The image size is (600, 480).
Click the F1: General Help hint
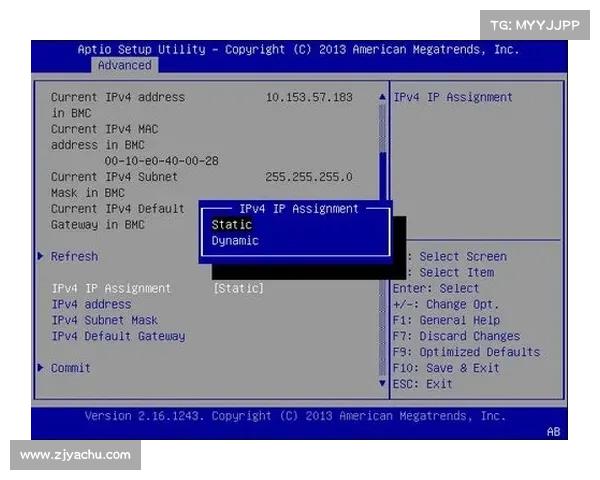point(447,320)
